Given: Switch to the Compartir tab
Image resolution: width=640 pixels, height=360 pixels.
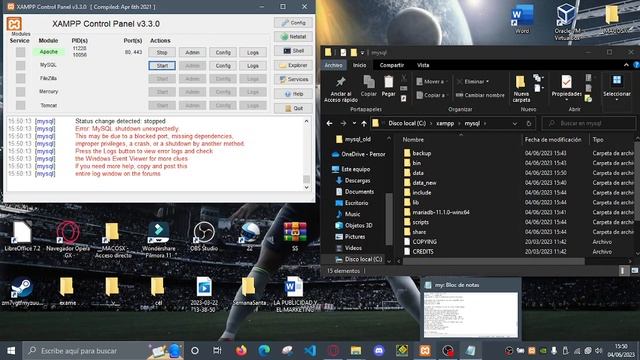Looking at the screenshot, I should (391, 65).
